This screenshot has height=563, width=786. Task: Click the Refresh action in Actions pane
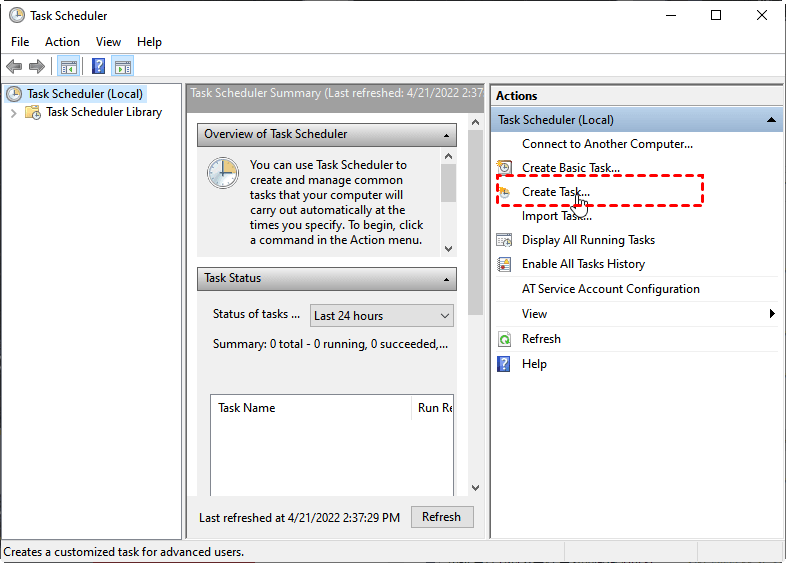click(x=541, y=339)
